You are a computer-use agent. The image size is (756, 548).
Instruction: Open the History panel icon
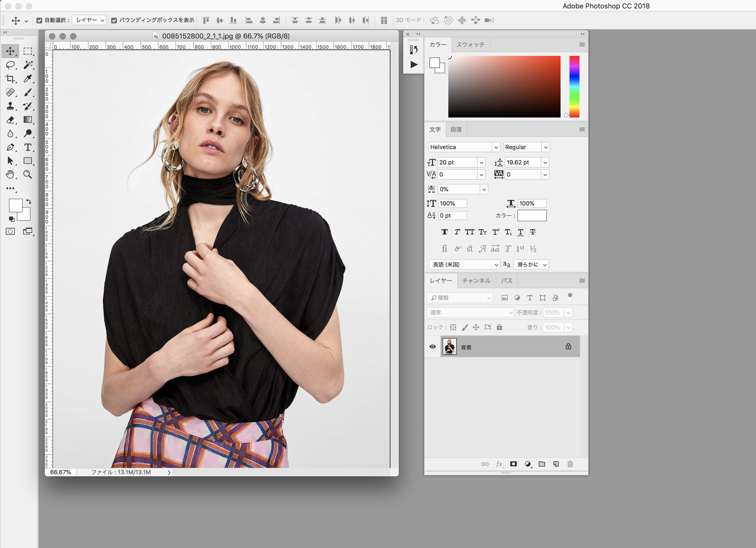pos(413,50)
